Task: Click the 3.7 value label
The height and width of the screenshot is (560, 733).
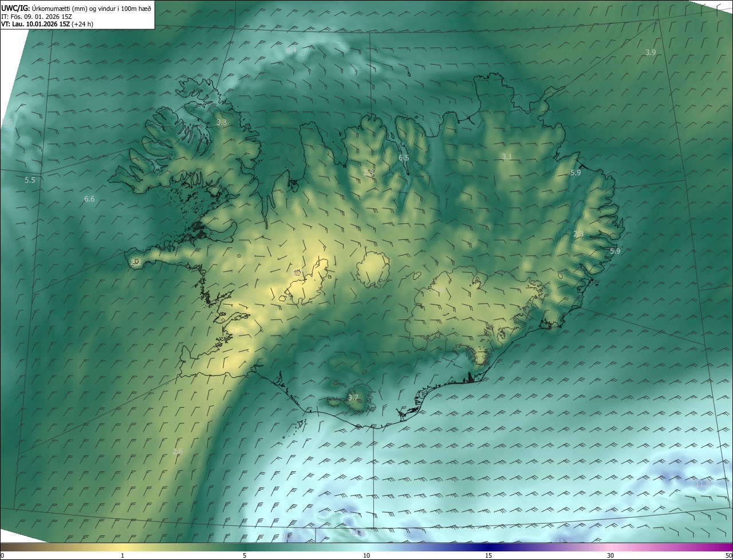Action: tap(353, 397)
